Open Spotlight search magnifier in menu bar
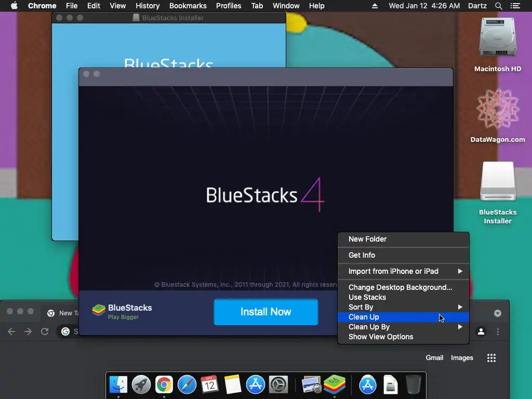The image size is (532, 399). pyautogui.click(x=498, y=6)
